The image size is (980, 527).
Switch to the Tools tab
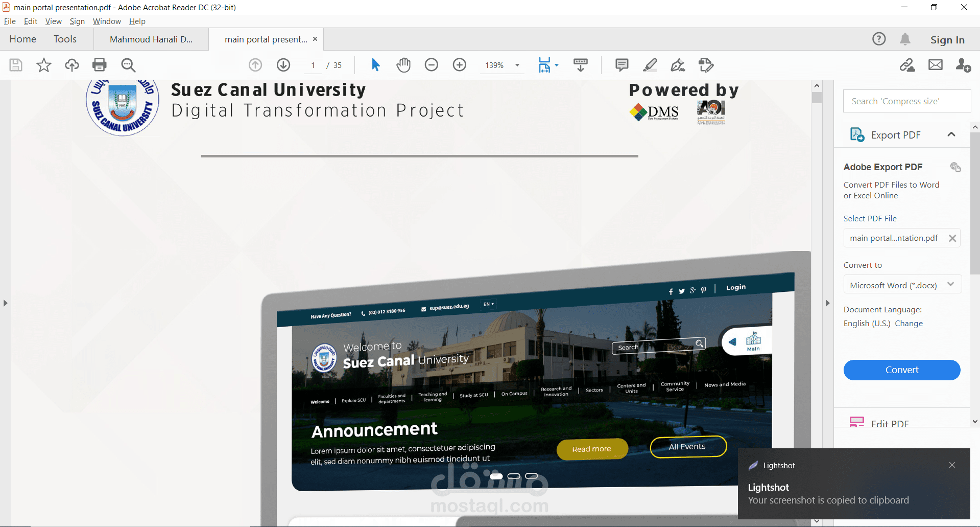(65, 39)
